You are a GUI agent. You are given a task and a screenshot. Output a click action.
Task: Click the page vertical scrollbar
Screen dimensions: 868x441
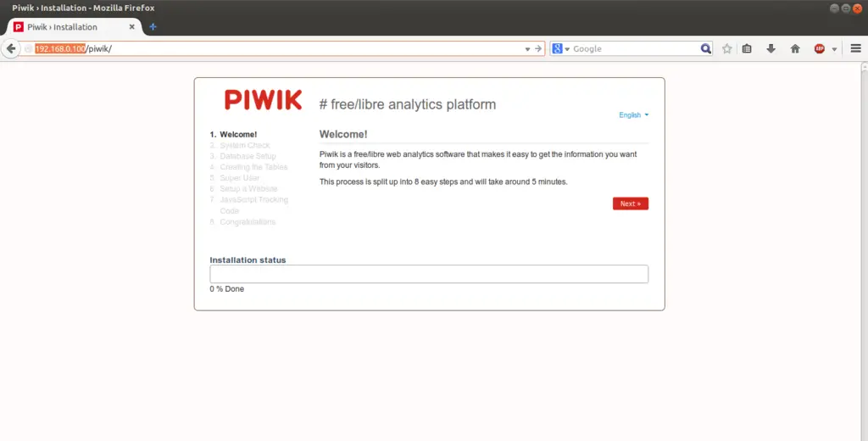pos(865,252)
